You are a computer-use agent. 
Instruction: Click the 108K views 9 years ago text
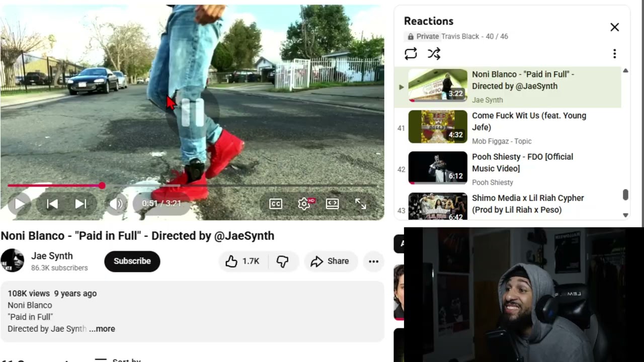tap(52, 294)
